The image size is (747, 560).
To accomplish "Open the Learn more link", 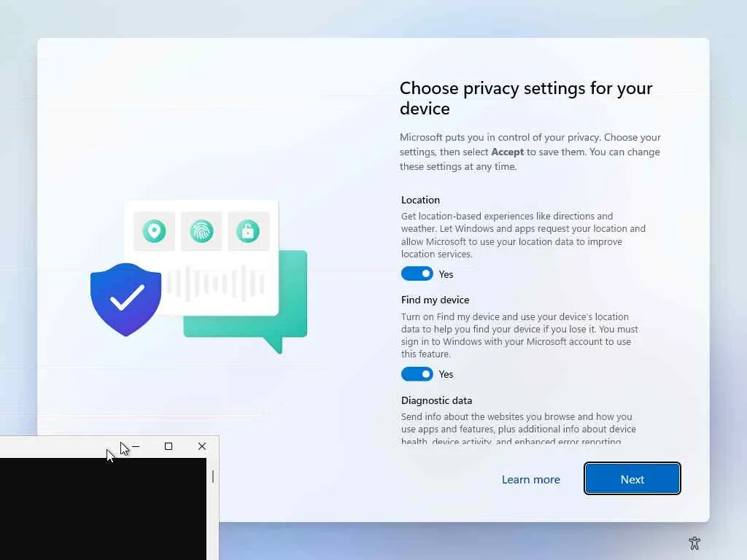I will point(531,480).
